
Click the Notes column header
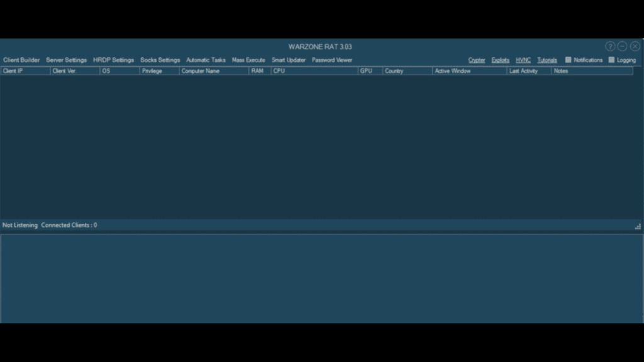pos(592,71)
